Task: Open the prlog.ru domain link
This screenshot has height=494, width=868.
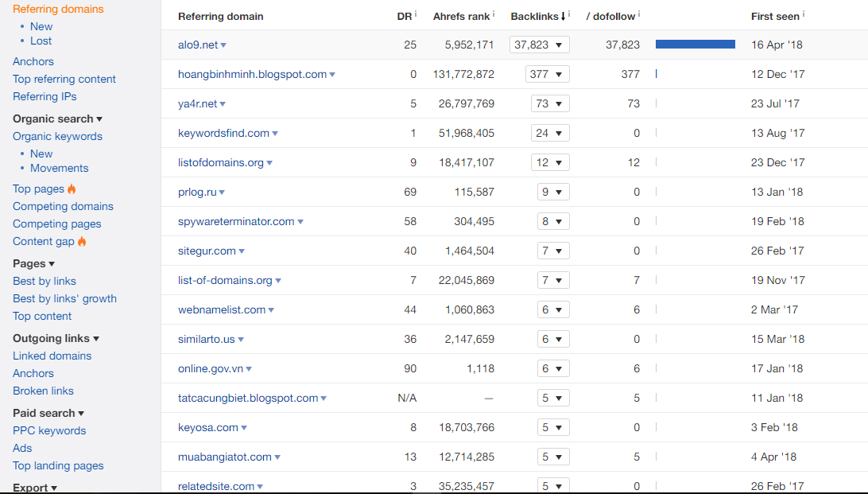Action: tap(197, 192)
